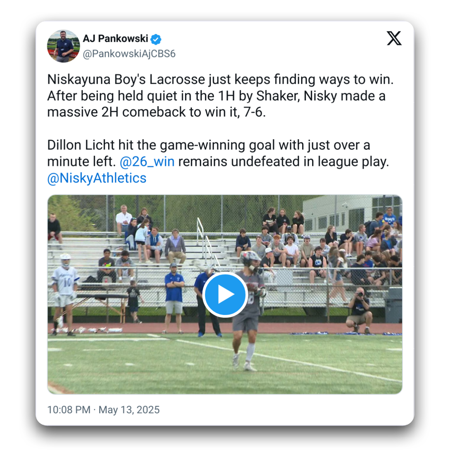Click the coach in blue shirt and shorts
The height and width of the screenshot is (476, 450).
174,297
